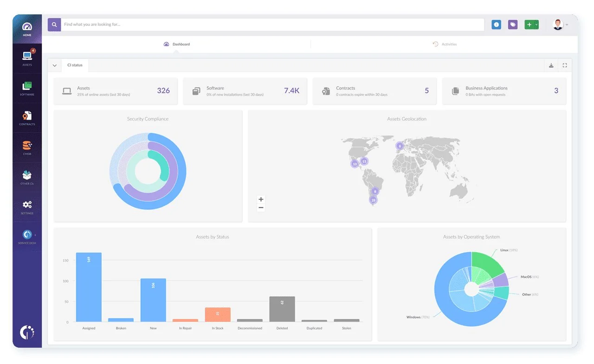Switch to the Activities tab
The width and height of the screenshot is (594, 364).
click(445, 45)
